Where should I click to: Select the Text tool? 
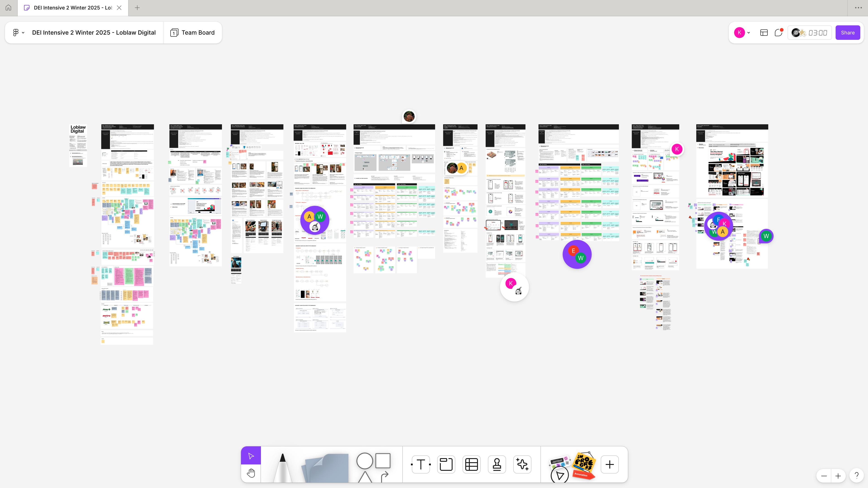(421, 464)
